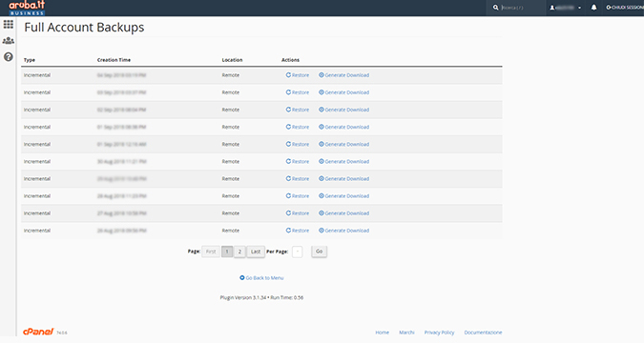644x343 pixels.
Task: Click Chiudi Sessione logout button
Action: click(625, 8)
